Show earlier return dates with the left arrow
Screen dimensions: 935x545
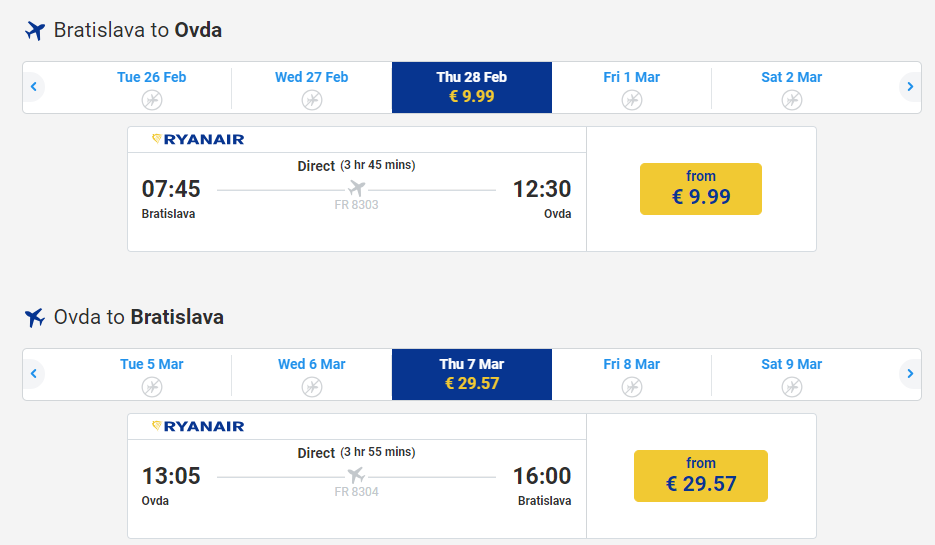pos(34,374)
